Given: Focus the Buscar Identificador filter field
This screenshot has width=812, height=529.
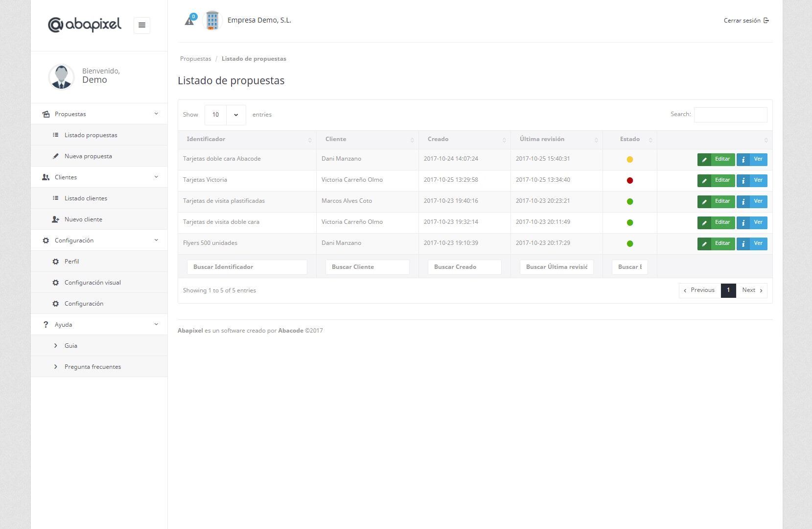Looking at the screenshot, I should [x=247, y=267].
